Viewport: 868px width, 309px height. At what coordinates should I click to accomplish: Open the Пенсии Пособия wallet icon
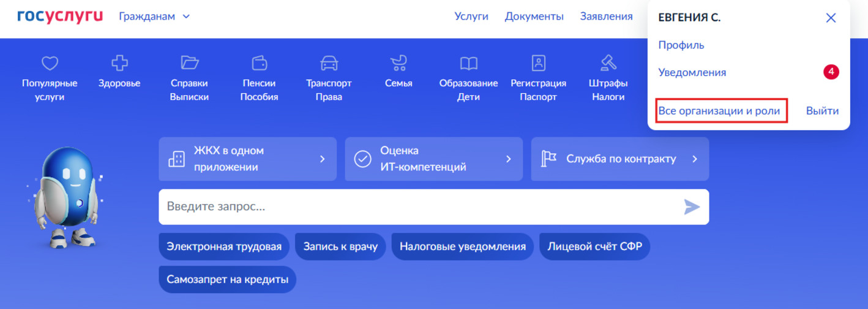pyautogui.click(x=259, y=63)
